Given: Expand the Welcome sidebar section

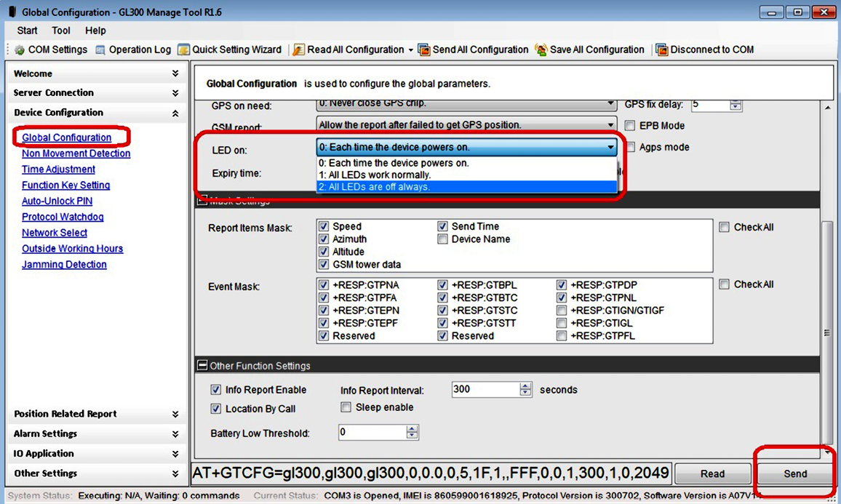Looking at the screenshot, I should tap(175, 73).
